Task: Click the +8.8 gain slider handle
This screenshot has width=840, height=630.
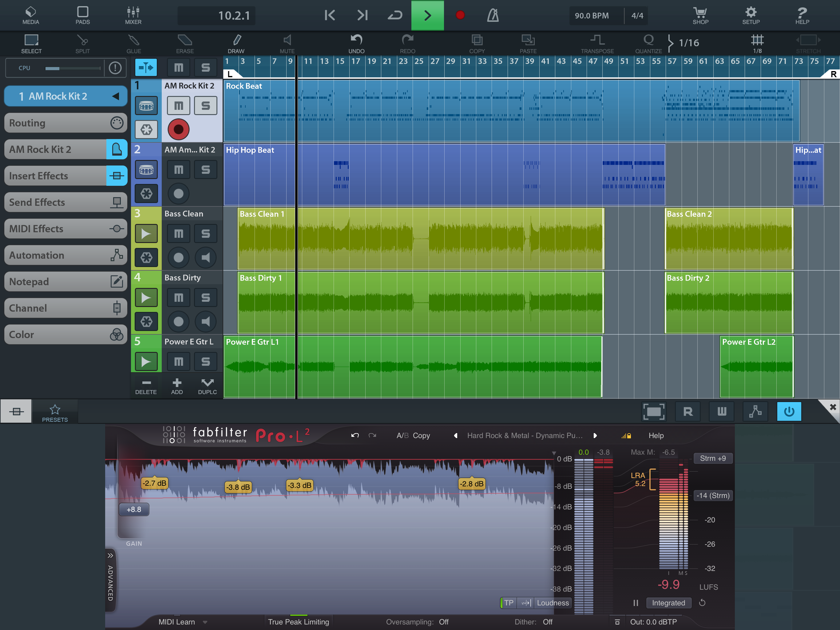Action: coord(134,509)
